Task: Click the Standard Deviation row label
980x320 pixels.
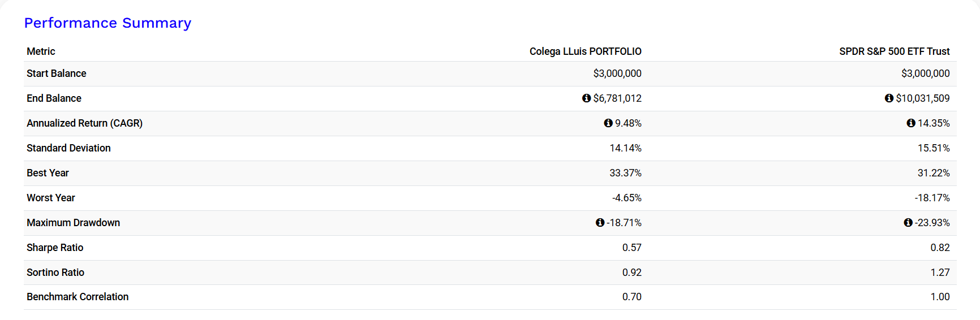Action: pyautogui.click(x=68, y=148)
